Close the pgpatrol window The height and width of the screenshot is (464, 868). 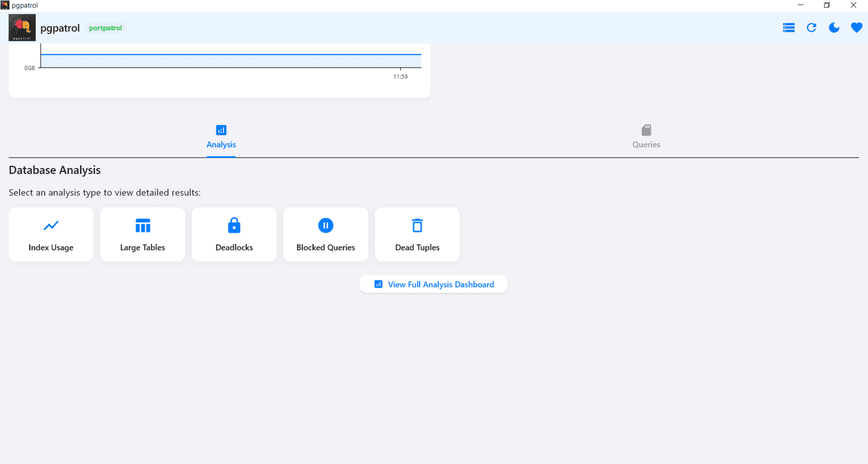tap(853, 5)
